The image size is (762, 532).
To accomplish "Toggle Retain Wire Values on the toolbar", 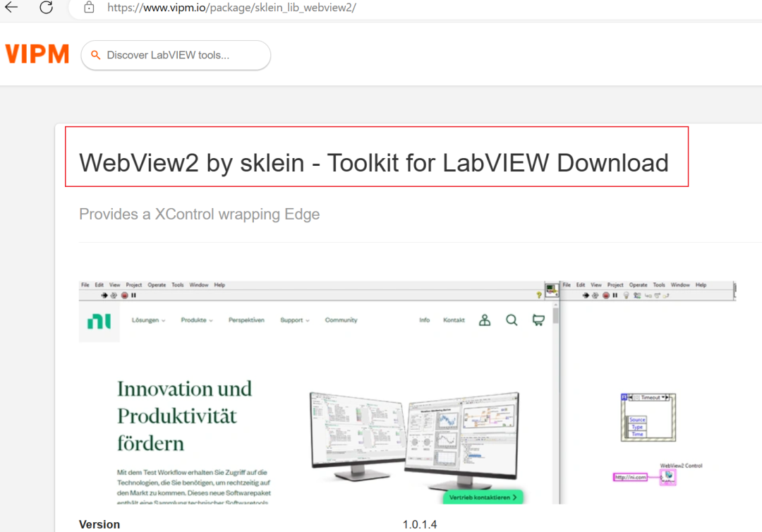I will pyautogui.click(x=637, y=296).
